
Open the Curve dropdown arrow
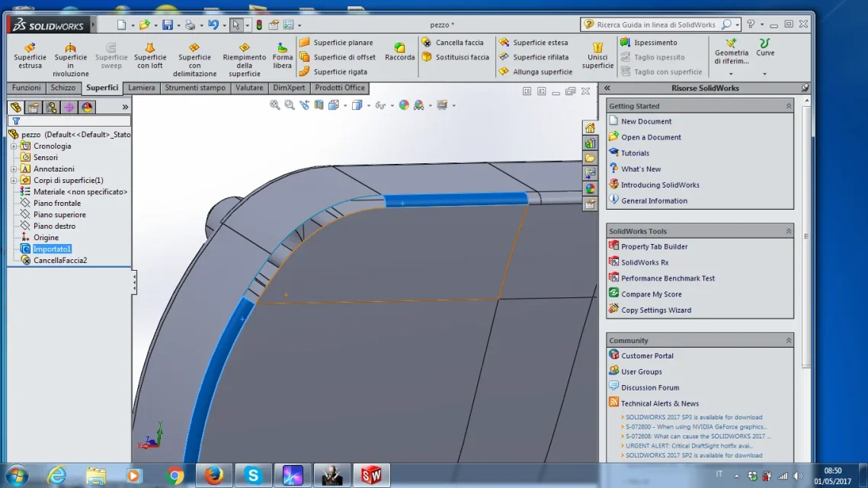click(764, 74)
